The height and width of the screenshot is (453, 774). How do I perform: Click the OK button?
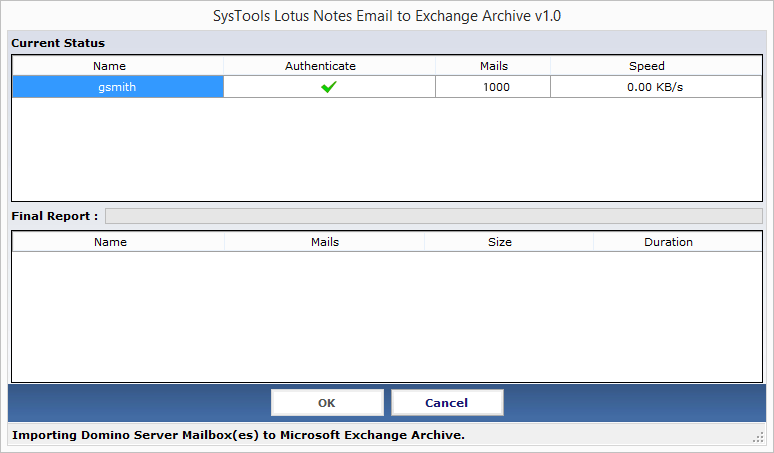[x=327, y=403]
